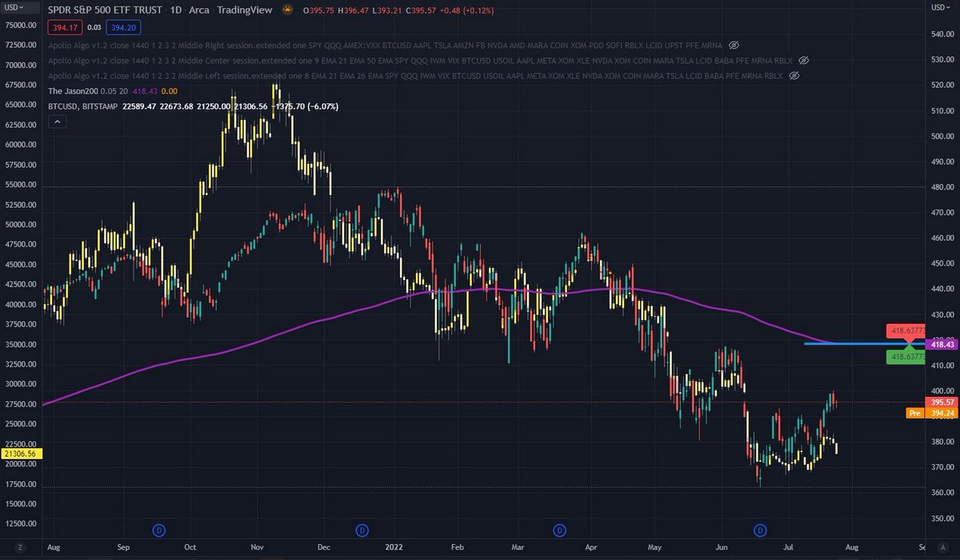The image size is (960, 560).
Task: Click the dividend marker near March
Action: [x=560, y=530]
